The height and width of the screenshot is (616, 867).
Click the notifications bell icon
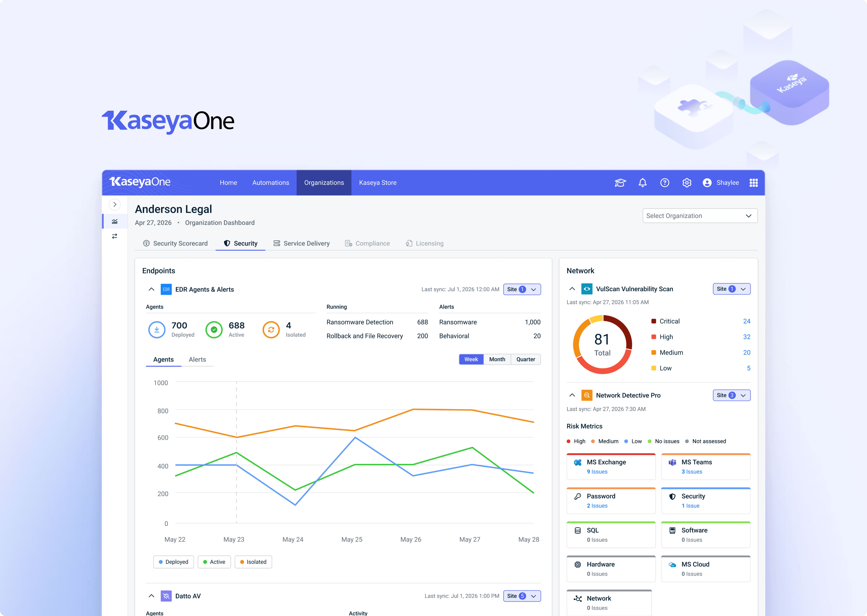click(x=642, y=183)
